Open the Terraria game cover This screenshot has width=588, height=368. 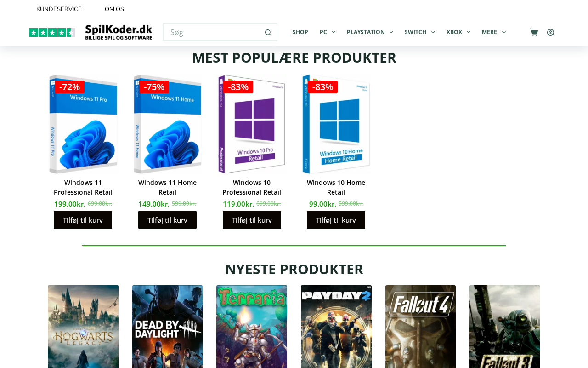pos(252,327)
